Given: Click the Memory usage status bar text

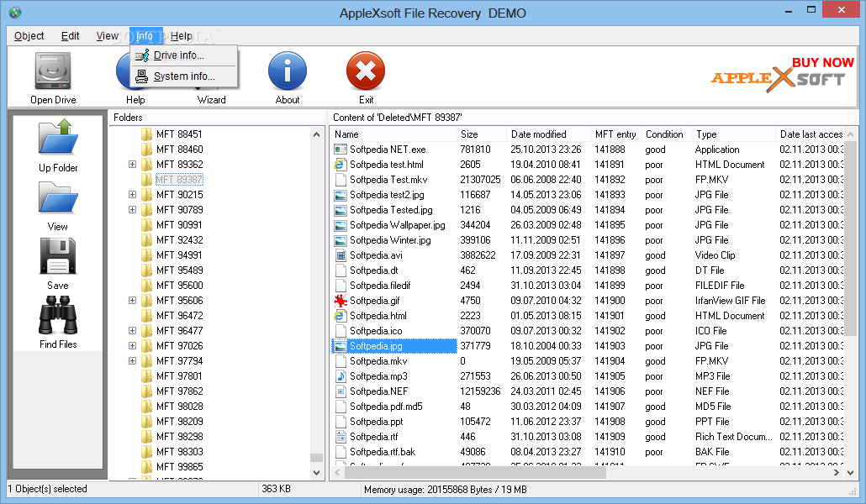Looking at the screenshot, I should click(x=445, y=490).
